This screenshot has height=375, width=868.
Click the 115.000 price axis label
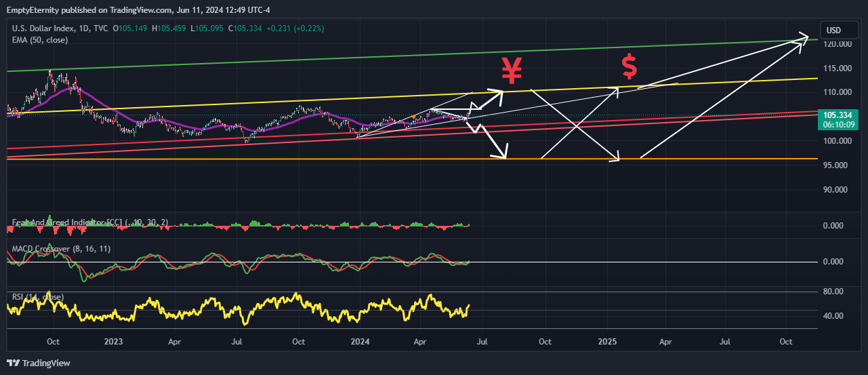pyautogui.click(x=837, y=68)
